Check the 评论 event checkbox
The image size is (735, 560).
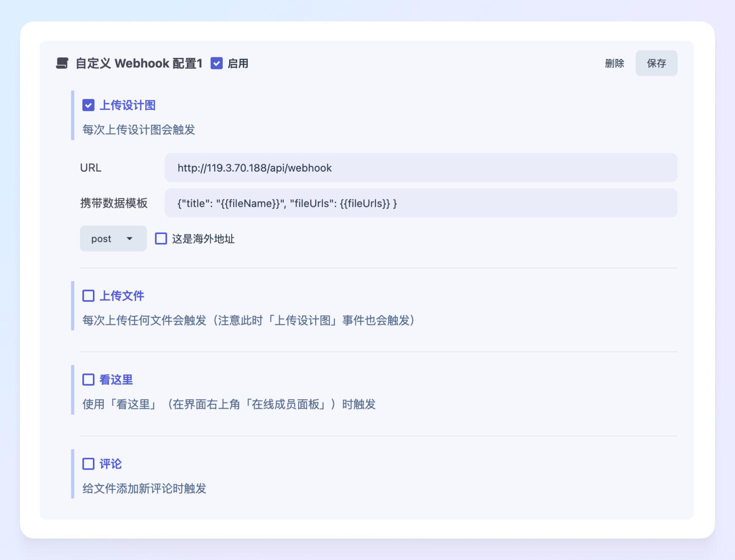88,464
